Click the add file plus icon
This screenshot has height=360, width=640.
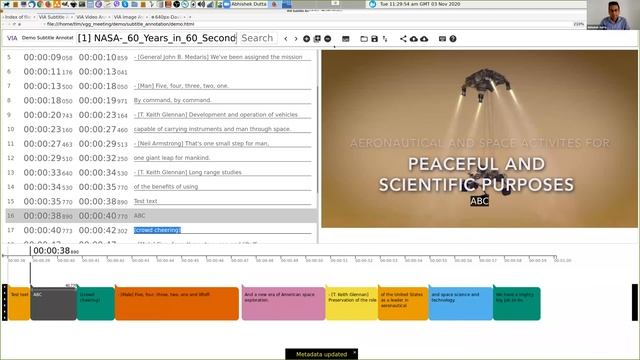coord(307,39)
